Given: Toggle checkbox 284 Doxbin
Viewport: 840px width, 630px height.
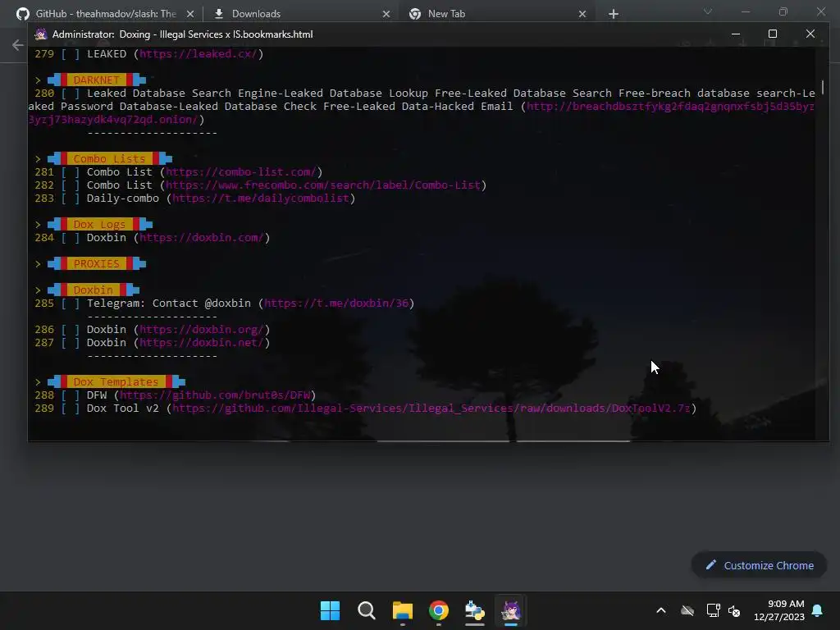Looking at the screenshot, I should (71, 237).
